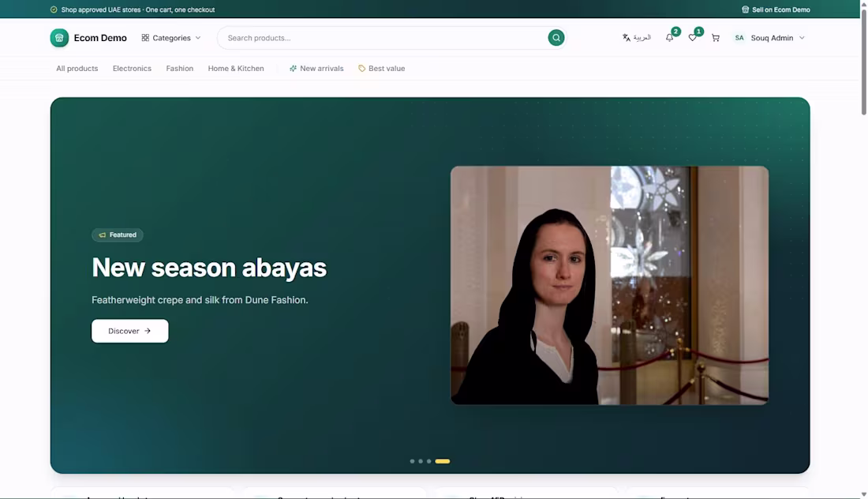Click the Ecom Demo brand name

point(100,38)
